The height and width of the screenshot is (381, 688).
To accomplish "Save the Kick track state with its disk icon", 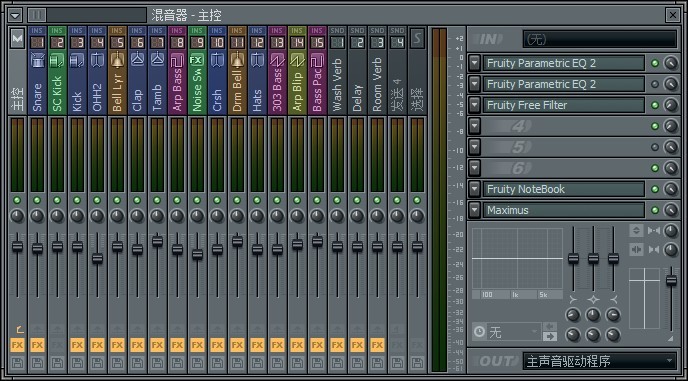I will click(77, 363).
